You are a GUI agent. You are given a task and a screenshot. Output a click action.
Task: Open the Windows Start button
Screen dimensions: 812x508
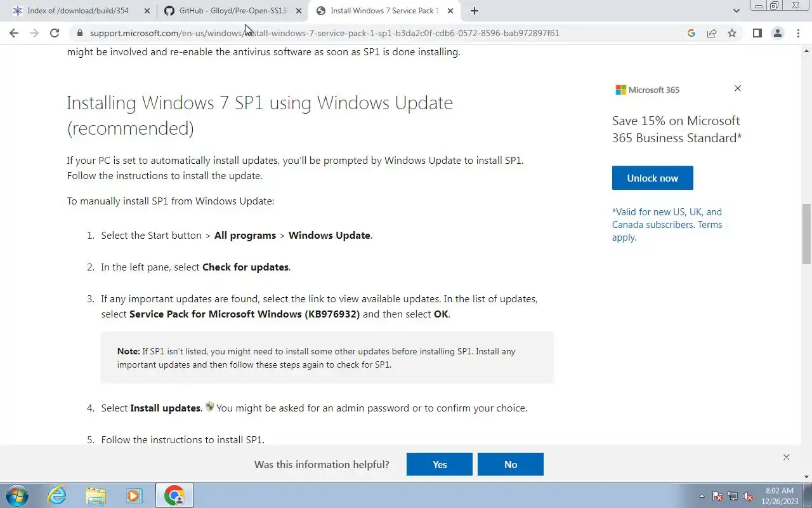tap(16, 495)
